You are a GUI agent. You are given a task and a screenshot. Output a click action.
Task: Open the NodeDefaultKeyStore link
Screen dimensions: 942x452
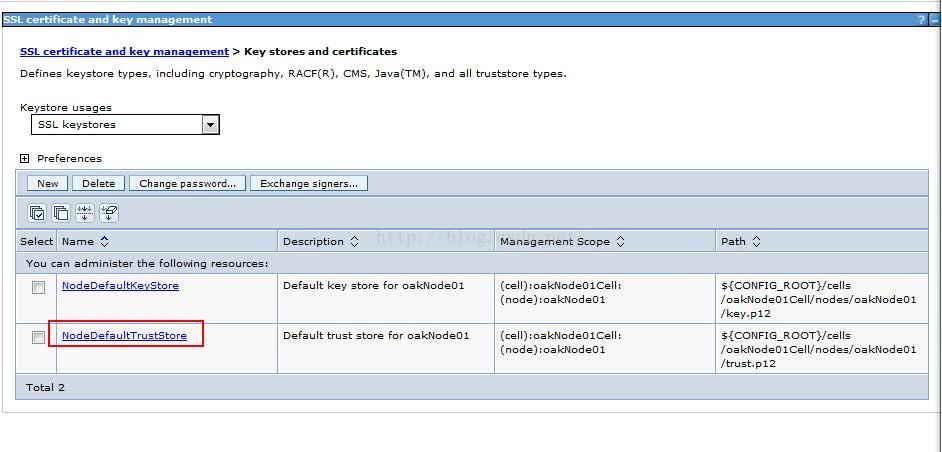pyautogui.click(x=120, y=285)
